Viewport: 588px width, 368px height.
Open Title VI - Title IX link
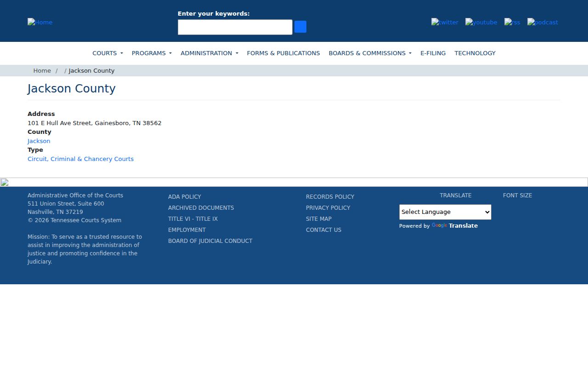coord(193,219)
